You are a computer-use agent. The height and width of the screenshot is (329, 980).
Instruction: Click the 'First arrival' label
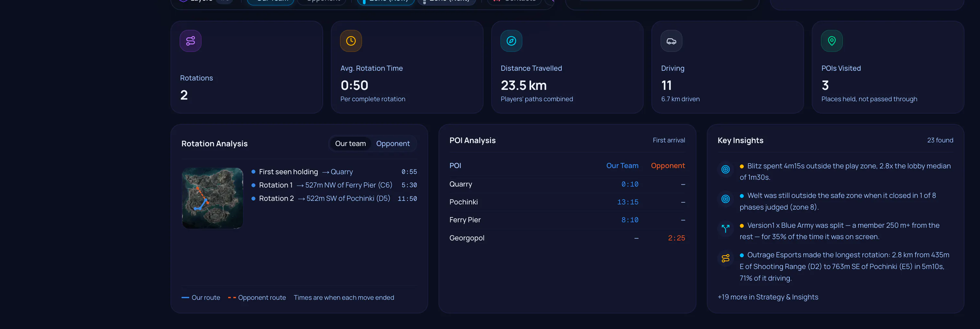[x=669, y=140]
